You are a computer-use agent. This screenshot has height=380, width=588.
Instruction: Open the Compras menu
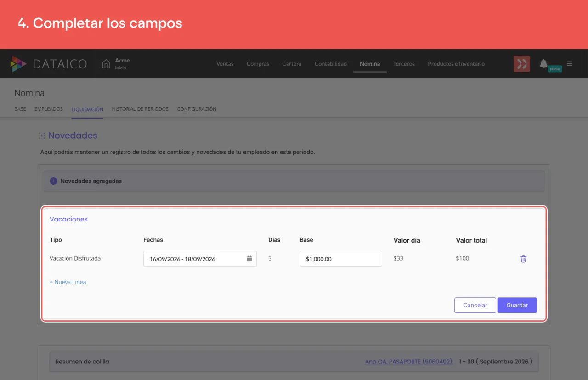[x=258, y=64]
